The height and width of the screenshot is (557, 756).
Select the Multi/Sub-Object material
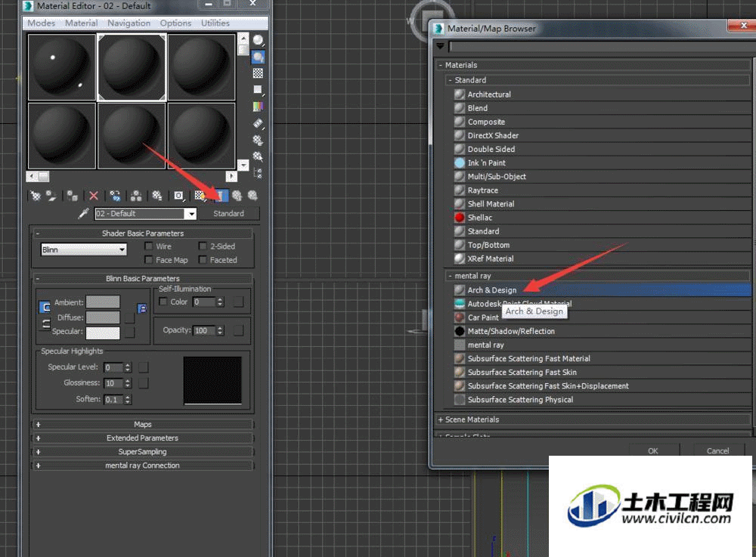tap(602, 177)
